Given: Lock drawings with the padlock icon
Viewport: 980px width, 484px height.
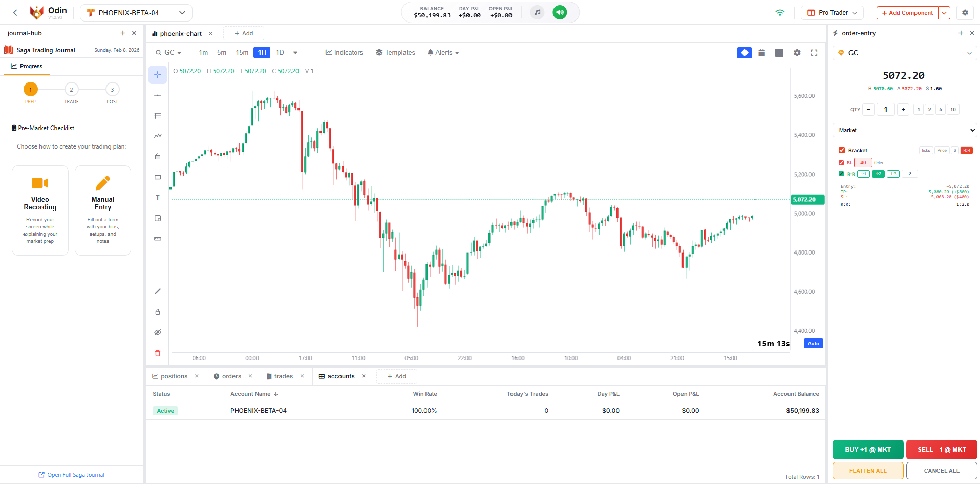Looking at the screenshot, I should coord(158,312).
